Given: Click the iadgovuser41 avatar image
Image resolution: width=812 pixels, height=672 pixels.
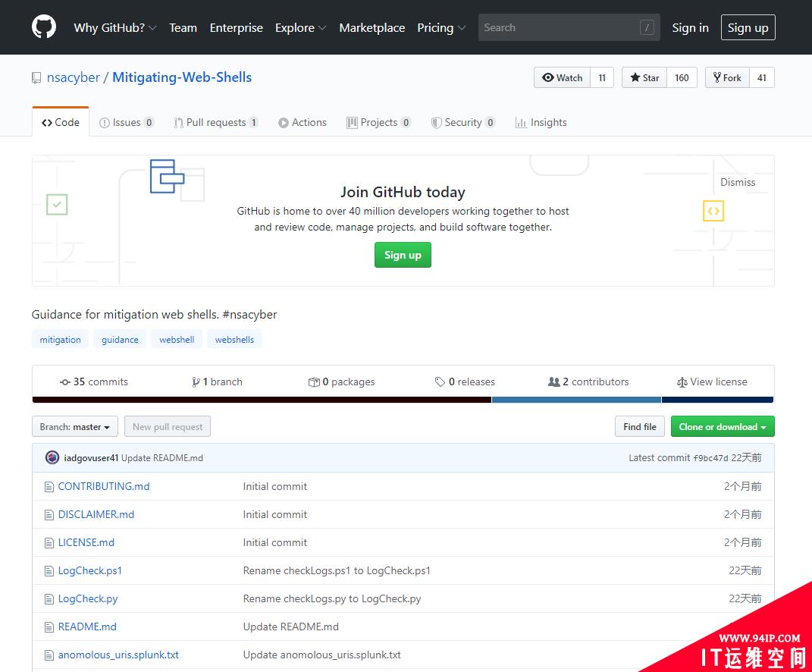Looking at the screenshot, I should (x=52, y=457).
